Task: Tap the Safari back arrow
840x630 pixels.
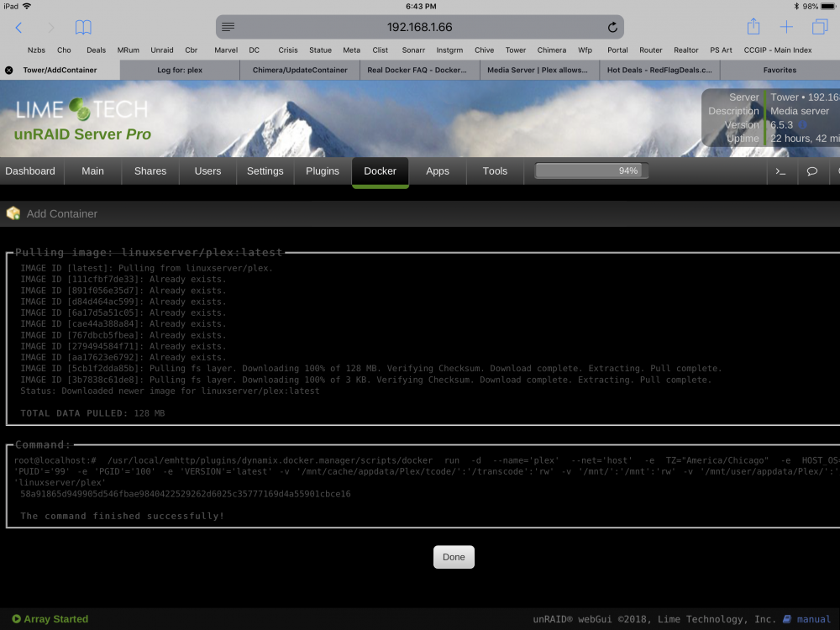Action: point(18,28)
